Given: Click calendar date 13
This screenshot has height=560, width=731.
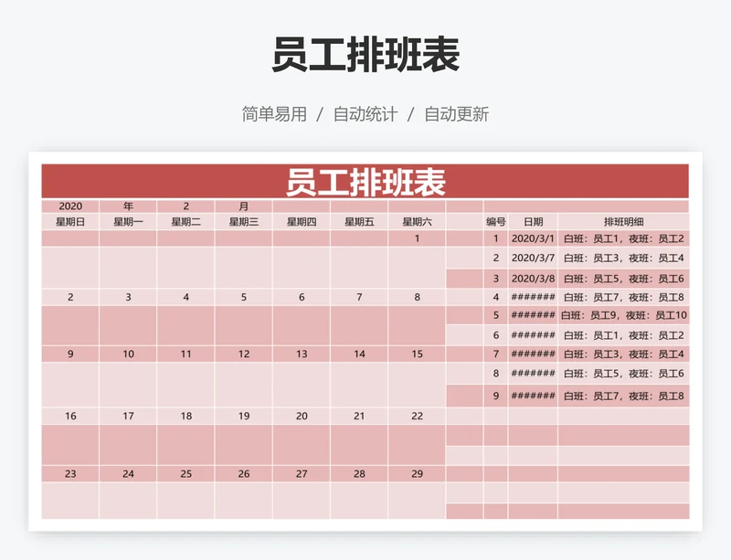Looking at the screenshot, I should [x=302, y=354].
